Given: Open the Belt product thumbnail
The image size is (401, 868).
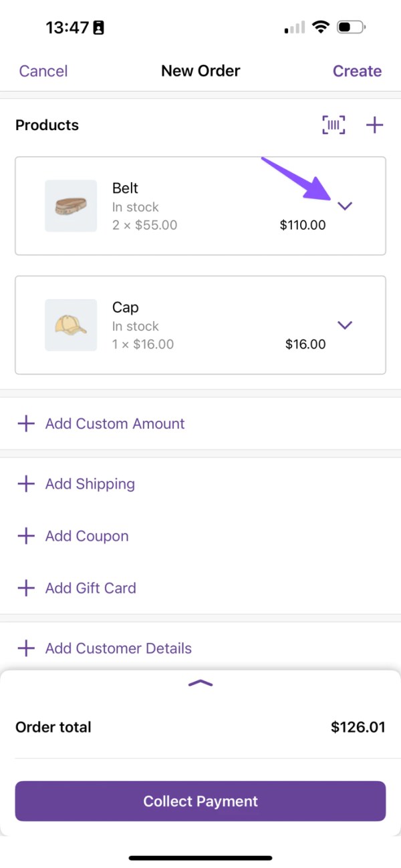Looking at the screenshot, I should coord(71,206).
